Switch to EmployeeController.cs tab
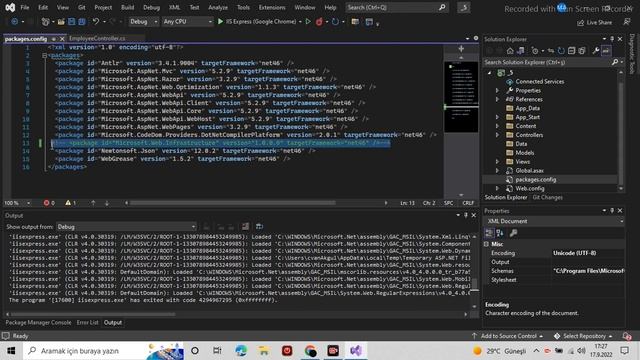 pos(97,38)
